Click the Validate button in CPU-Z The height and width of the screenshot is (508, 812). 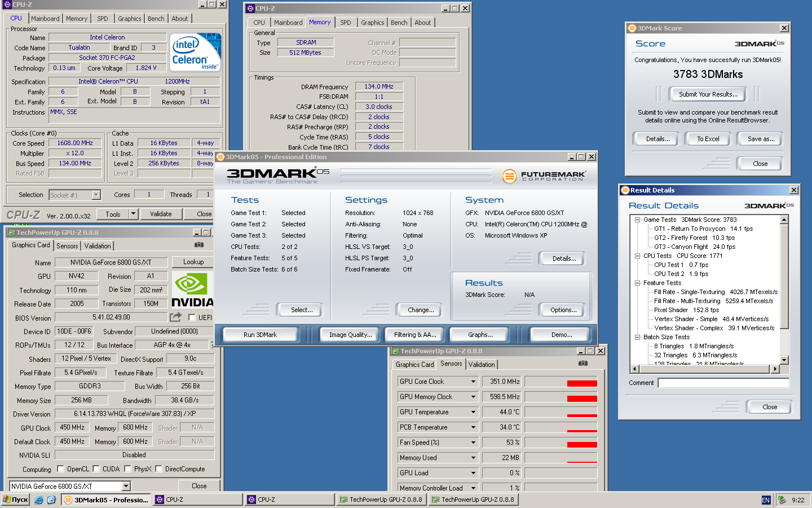click(x=161, y=214)
